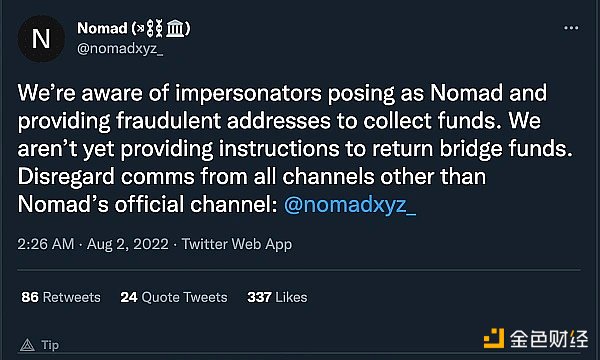Click the building emoji in display name
The height and width of the screenshot is (360, 600).
tap(175, 29)
